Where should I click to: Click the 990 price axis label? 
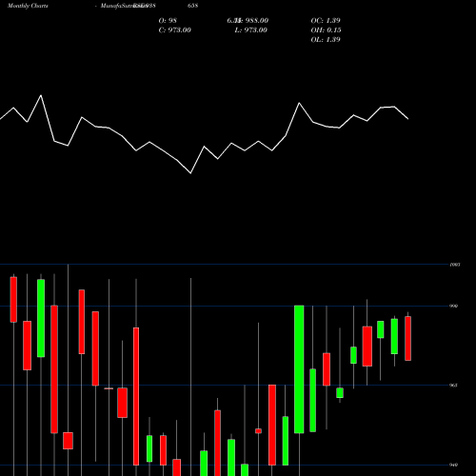tap(453, 306)
